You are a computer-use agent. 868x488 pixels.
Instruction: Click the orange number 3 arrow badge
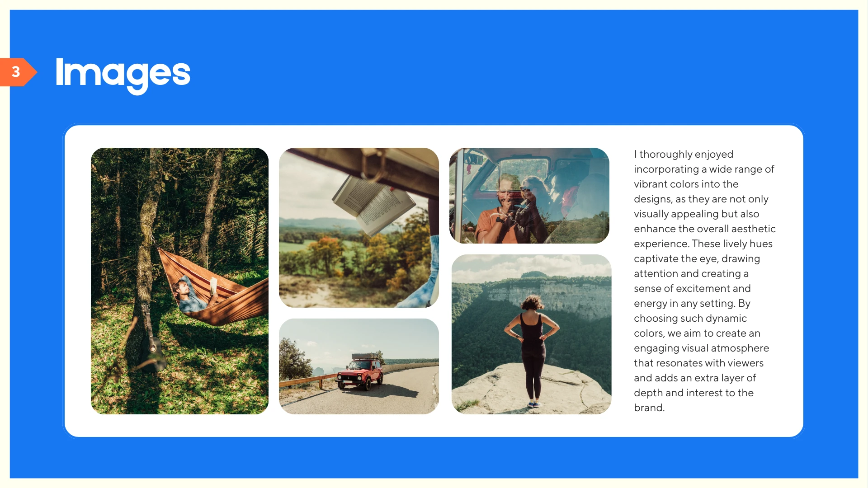[18, 72]
